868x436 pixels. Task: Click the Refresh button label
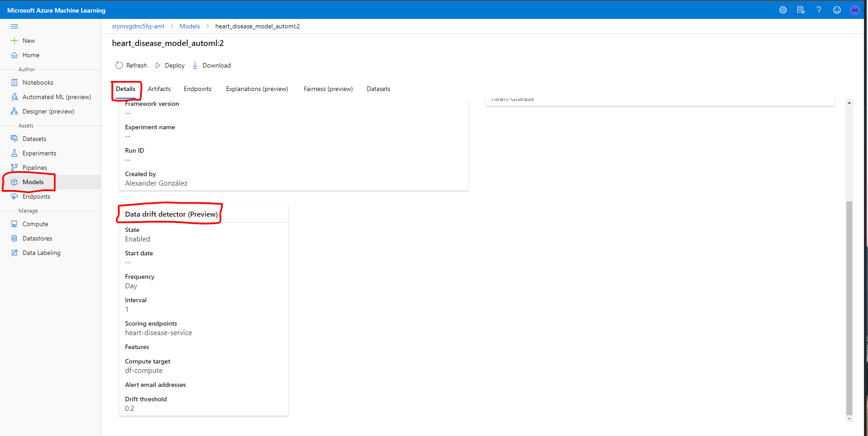[x=136, y=65]
